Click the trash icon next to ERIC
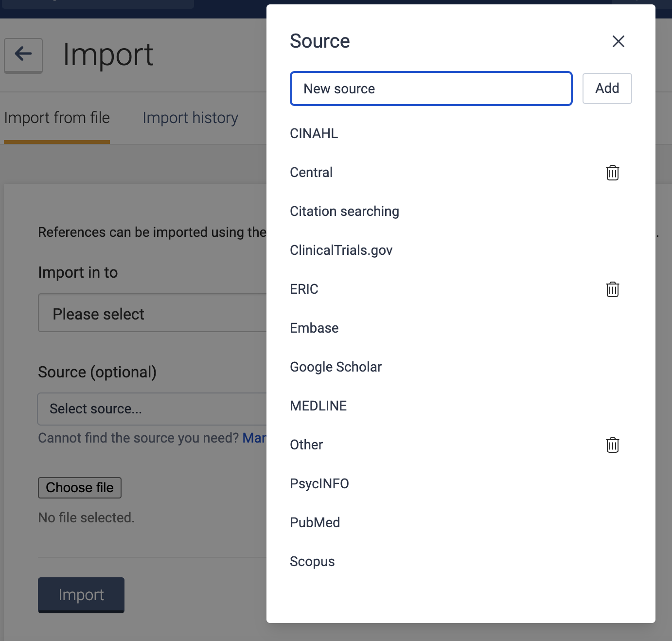The height and width of the screenshot is (641, 672). tap(612, 289)
